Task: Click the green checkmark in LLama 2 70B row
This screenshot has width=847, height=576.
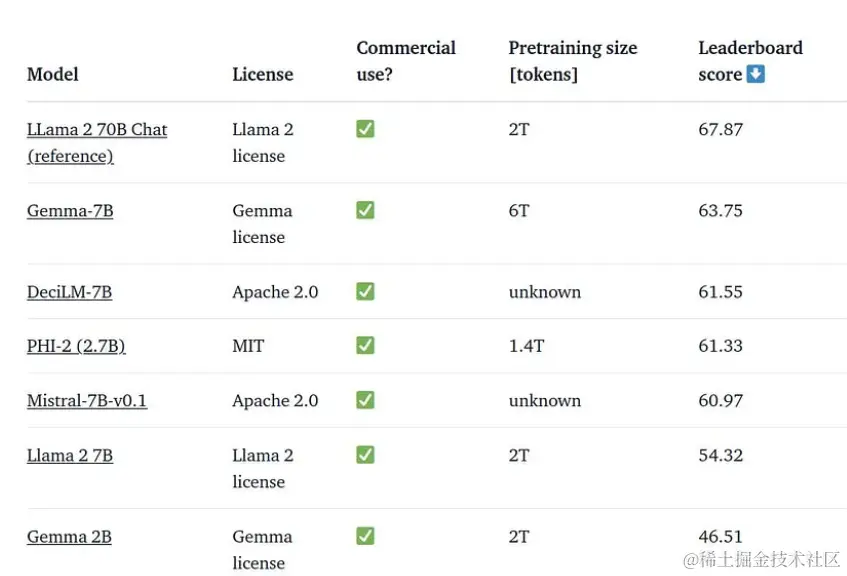Action: coord(365,129)
